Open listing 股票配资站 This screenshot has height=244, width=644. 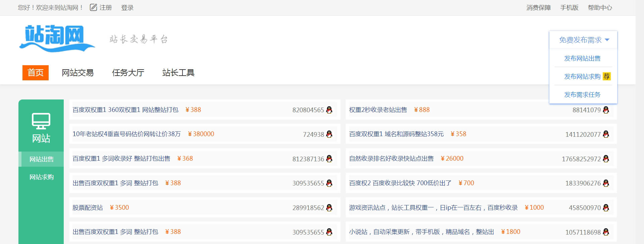coord(88,208)
